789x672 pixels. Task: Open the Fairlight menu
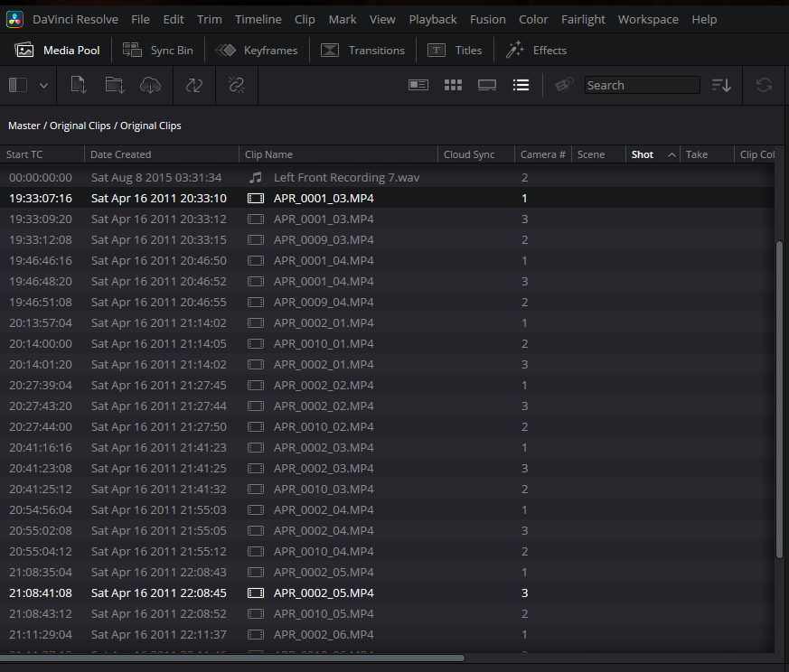[583, 20]
